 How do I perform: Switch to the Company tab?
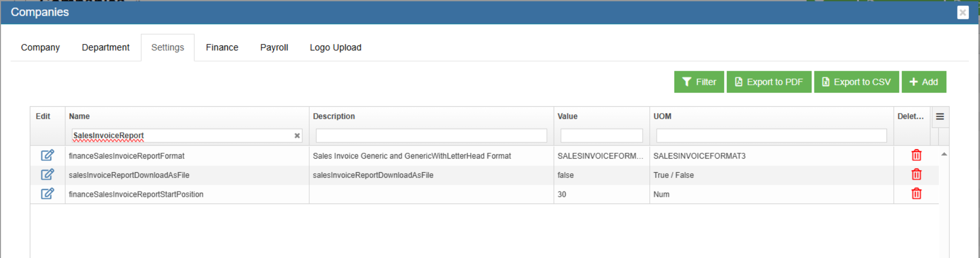point(40,48)
